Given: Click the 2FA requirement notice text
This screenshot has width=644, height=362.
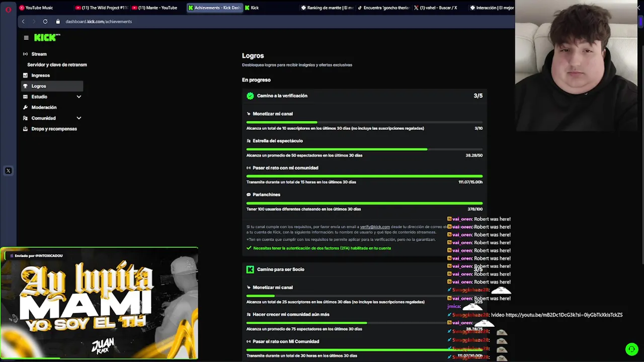Looking at the screenshot, I should (322, 248).
